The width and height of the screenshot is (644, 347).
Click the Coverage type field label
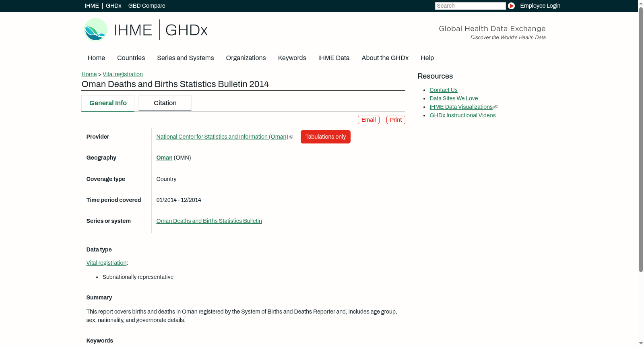(x=106, y=179)
